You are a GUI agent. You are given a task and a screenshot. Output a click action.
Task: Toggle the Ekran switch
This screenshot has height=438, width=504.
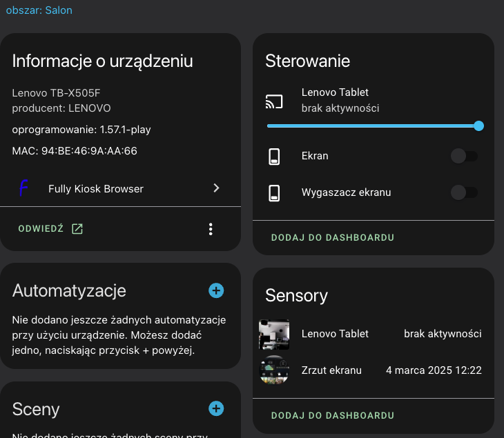pos(463,157)
